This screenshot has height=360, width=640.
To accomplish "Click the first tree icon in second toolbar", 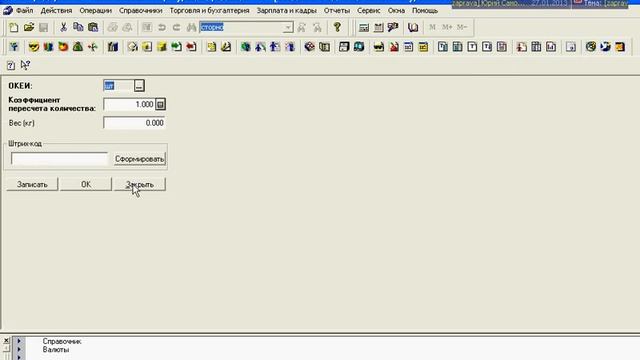I will pyautogui.click(x=14, y=47).
